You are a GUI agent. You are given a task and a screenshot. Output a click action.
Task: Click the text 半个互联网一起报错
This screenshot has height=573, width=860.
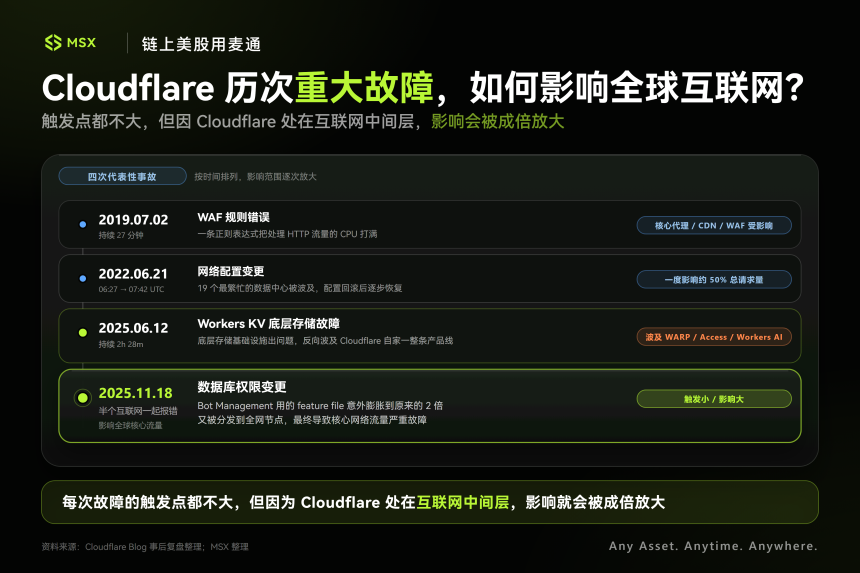pyautogui.click(x=138, y=411)
